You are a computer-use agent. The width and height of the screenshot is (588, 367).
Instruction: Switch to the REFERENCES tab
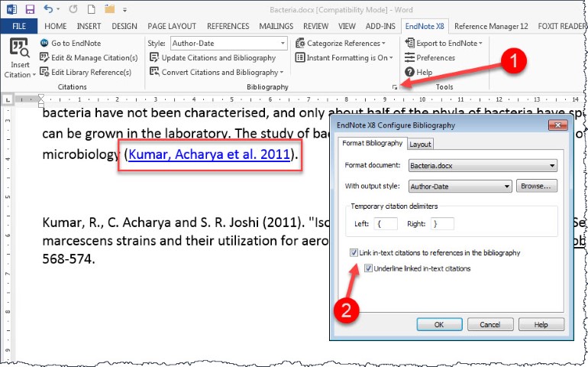click(x=228, y=26)
